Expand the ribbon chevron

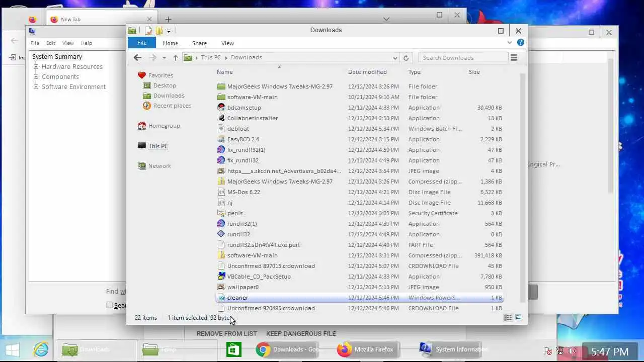coord(510,43)
